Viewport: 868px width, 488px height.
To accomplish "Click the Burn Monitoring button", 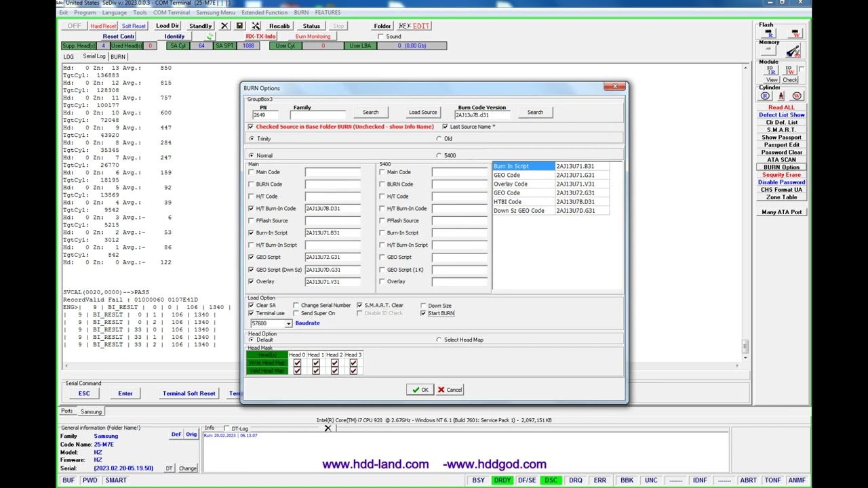I will point(313,37).
